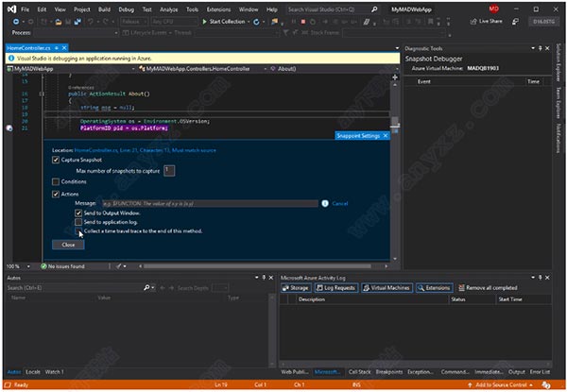Image resolution: width=567 pixels, height=392 pixels.
Task: Close the Autos panel
Action: click(x=271, y=278)
